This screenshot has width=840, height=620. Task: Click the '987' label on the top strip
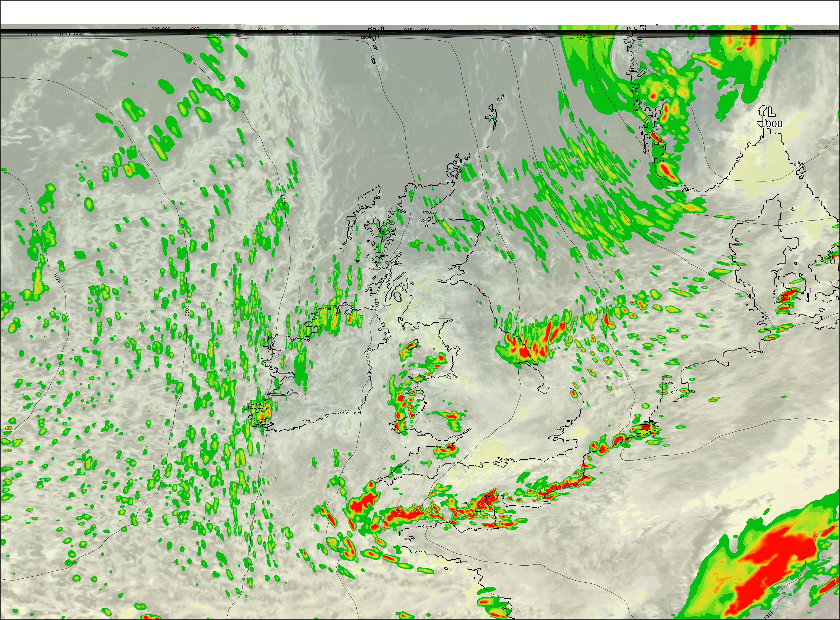(x=713, y=35)
